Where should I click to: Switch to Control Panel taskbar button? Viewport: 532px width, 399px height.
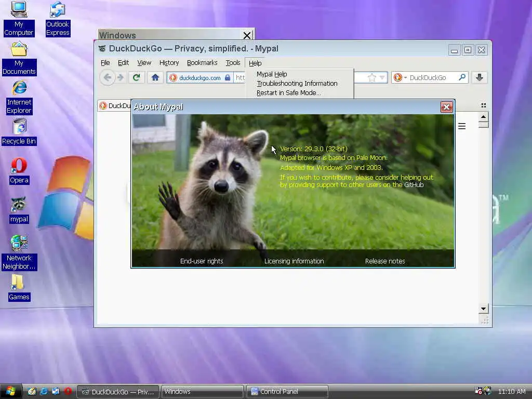click(x=287, y=392)
